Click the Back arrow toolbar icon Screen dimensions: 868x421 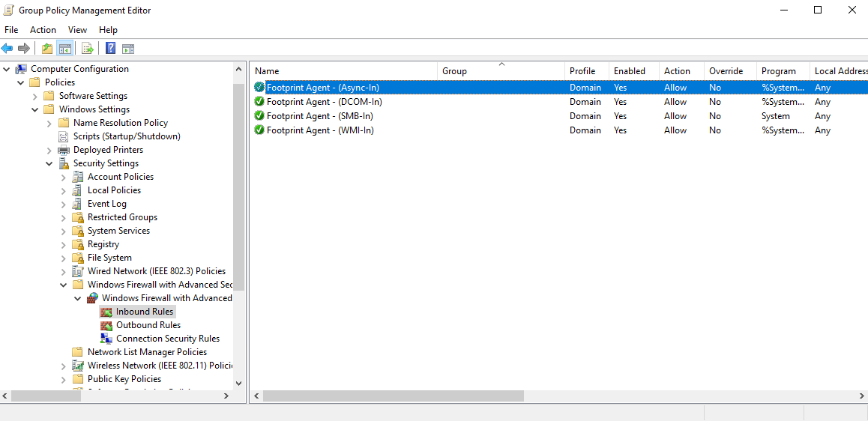[x=7, y=49]
